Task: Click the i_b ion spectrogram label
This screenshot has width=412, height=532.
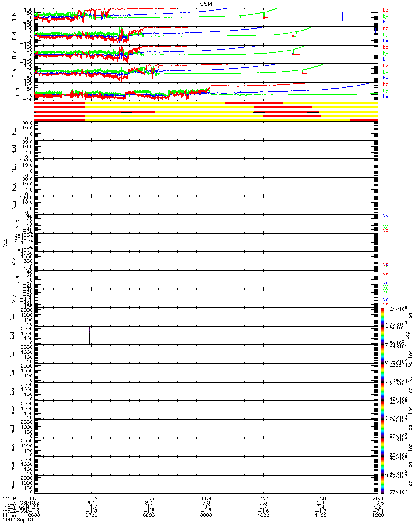Action: click(x=12, y=317)
